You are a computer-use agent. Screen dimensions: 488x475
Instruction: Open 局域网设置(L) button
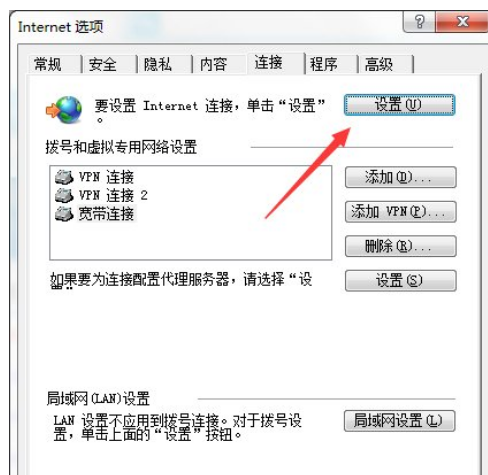[399, 421]
